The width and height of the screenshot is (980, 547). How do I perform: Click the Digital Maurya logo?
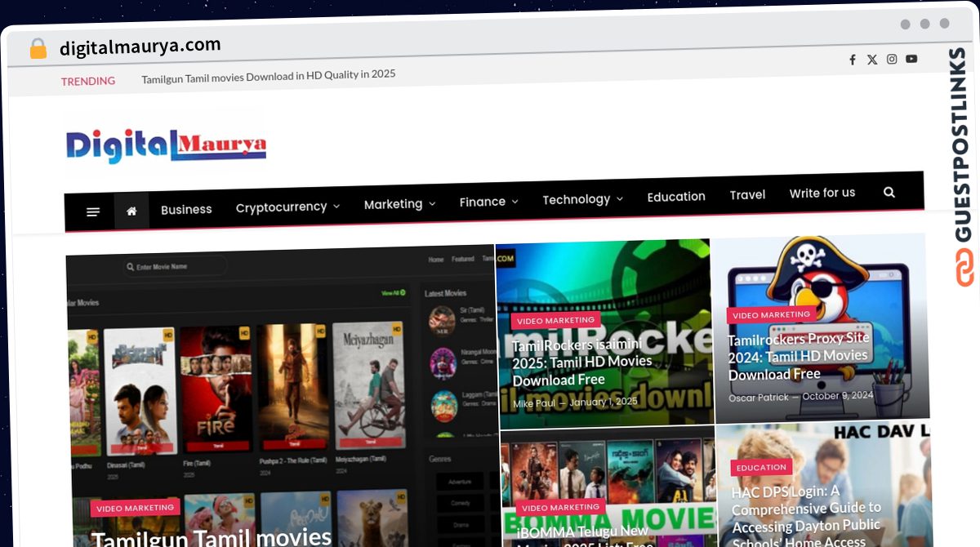166,145
